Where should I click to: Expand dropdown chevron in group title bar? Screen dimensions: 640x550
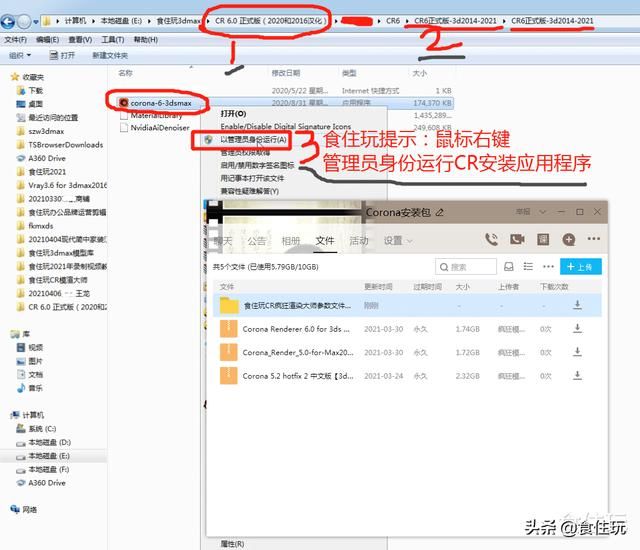click(542, 212)
